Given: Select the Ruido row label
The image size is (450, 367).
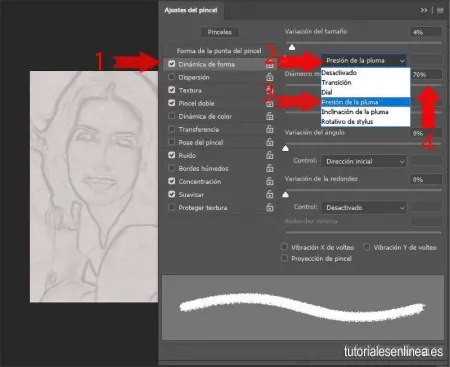Looking at the screenshot, I should 187,155.
